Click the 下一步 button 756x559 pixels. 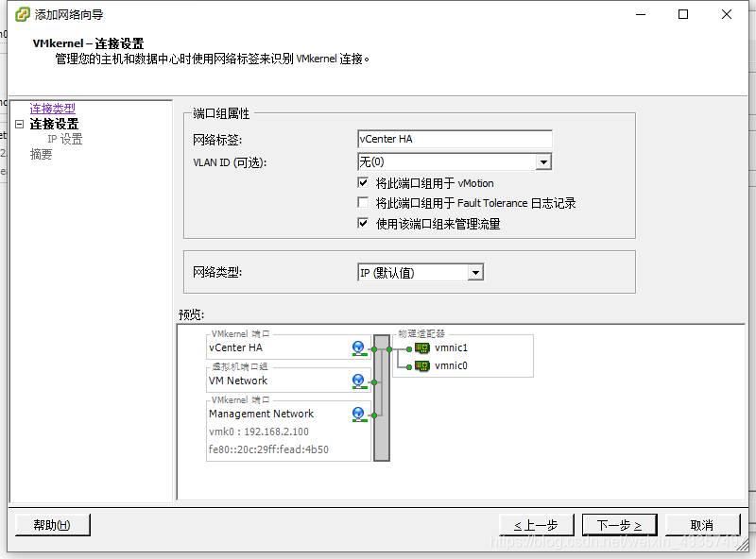click(x=619, y=524)
